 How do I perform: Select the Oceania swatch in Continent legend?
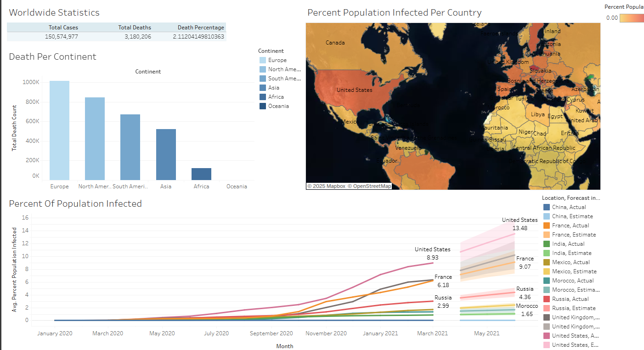pos(262,106)
